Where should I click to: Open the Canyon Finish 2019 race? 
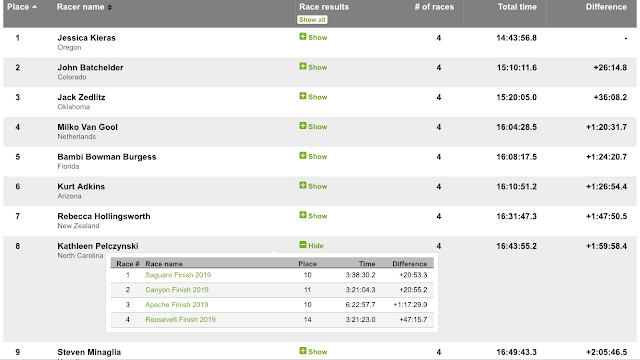coord(177,290)
